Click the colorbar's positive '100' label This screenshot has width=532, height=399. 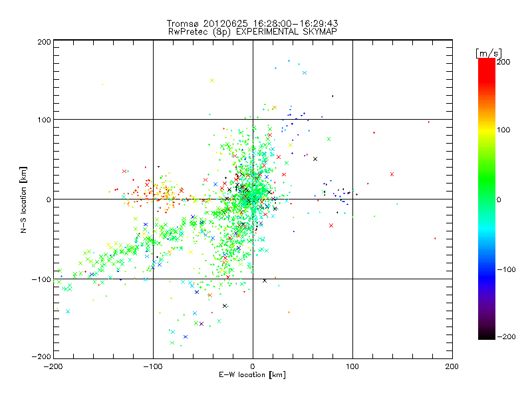click(x=503, y=130)
